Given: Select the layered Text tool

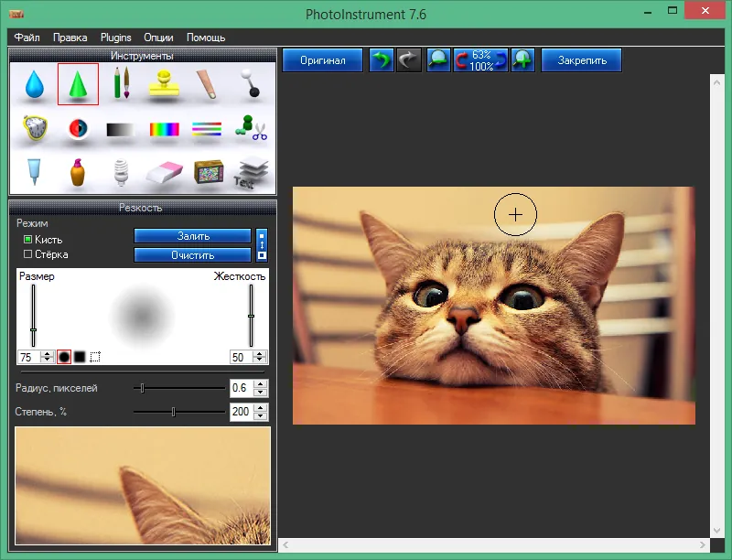Looking at the screenshot, I should pyautogui.click(x=252, y=173).
